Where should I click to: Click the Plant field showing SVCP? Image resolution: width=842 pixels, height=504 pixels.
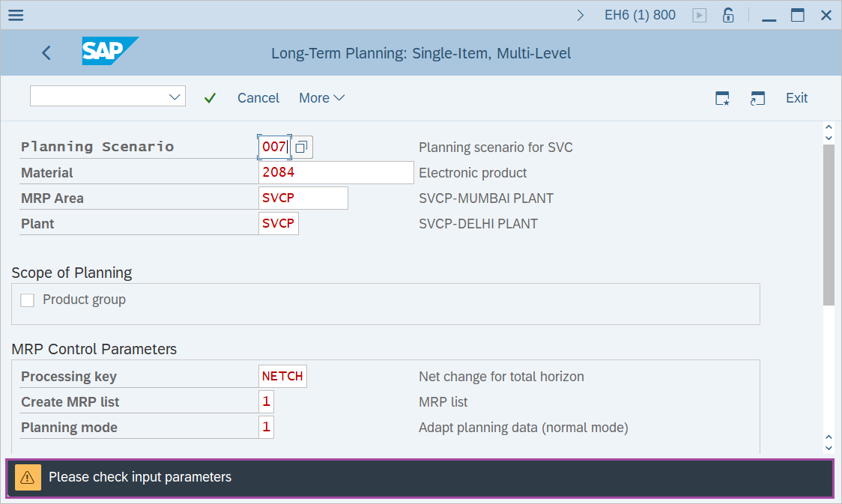click(x=278, y=223)
